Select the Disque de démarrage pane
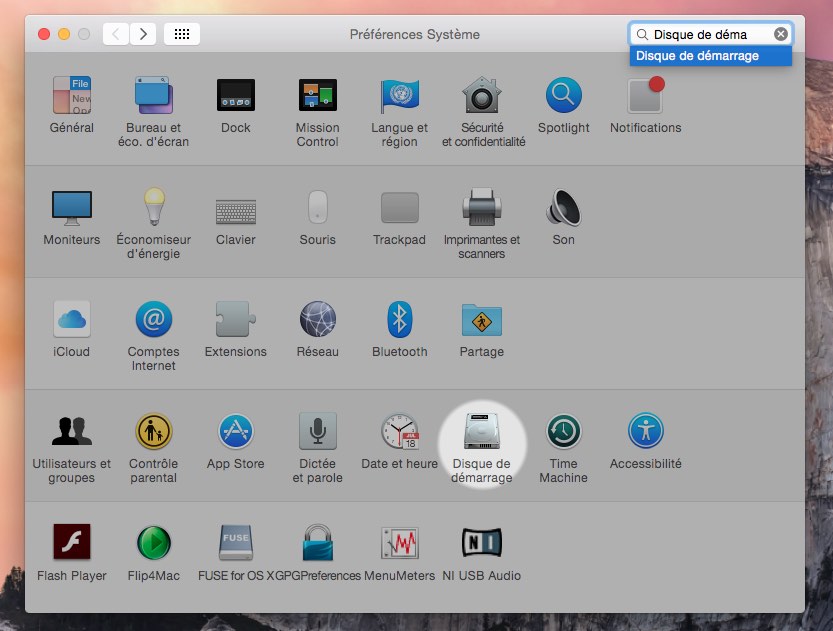 click(x=482, y=430)
